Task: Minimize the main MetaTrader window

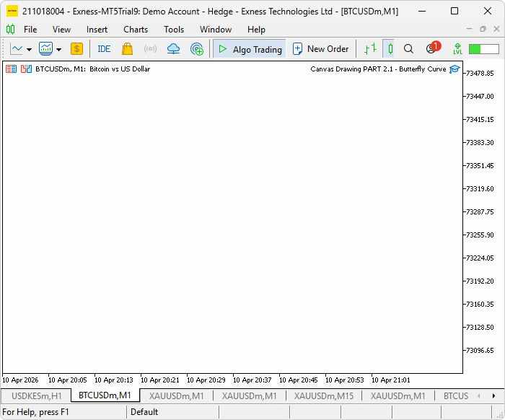Action: [422, 11]
